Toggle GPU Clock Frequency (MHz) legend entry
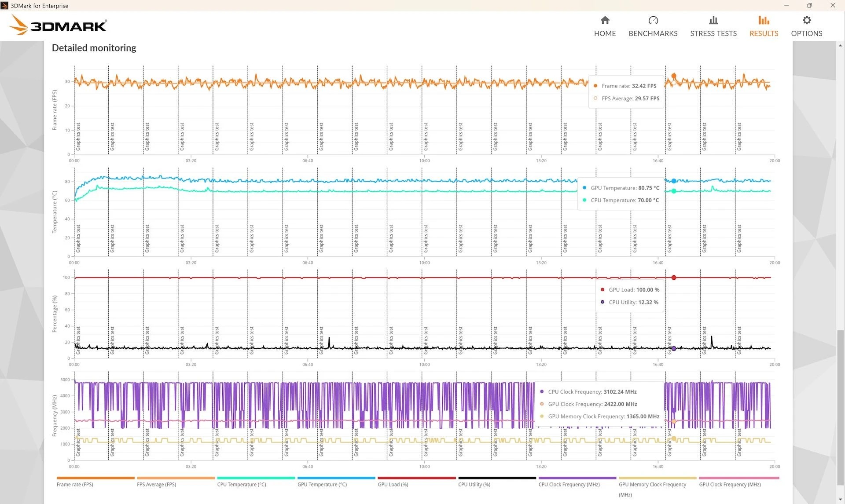845x504 pixels. tap(730, 484)
